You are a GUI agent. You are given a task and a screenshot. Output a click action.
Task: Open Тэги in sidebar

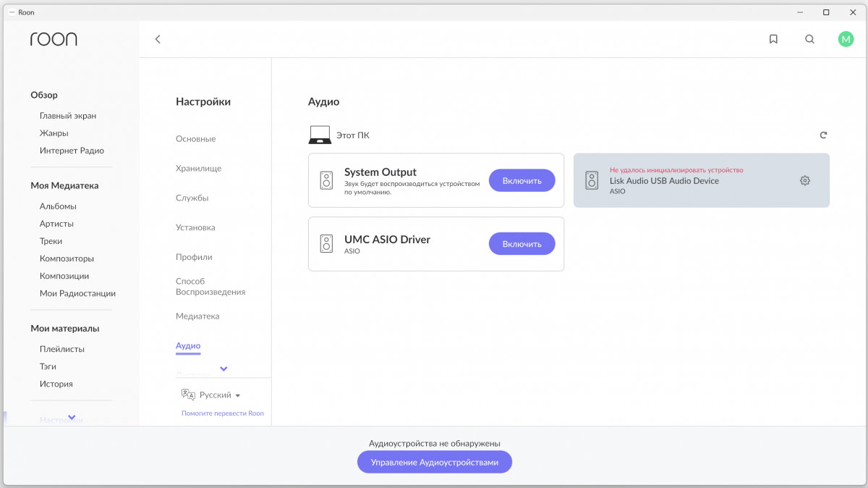48,366
